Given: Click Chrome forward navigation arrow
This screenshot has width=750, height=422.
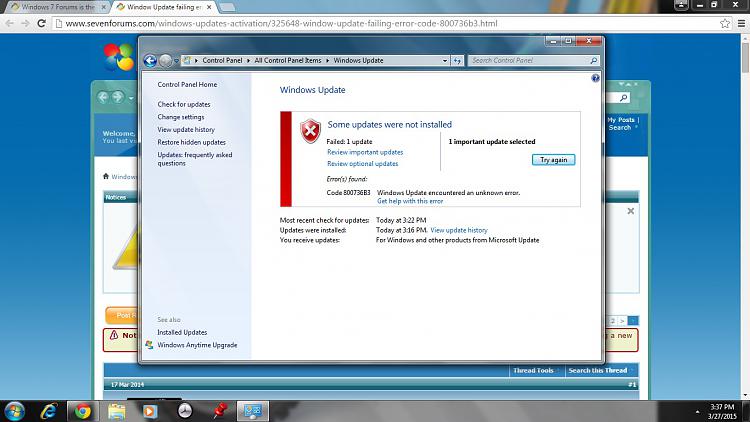Looking at the screenshot, I should [x=25, y=23].
